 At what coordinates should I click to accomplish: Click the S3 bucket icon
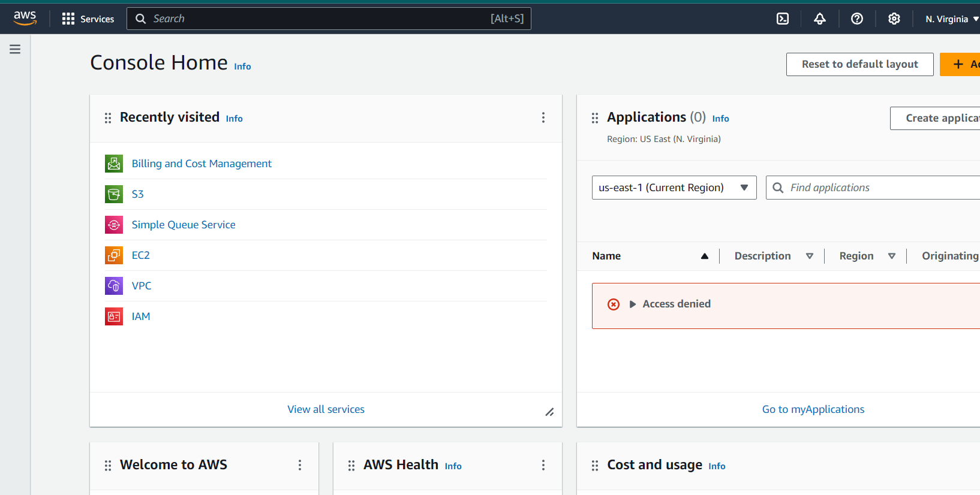[114, 194]
